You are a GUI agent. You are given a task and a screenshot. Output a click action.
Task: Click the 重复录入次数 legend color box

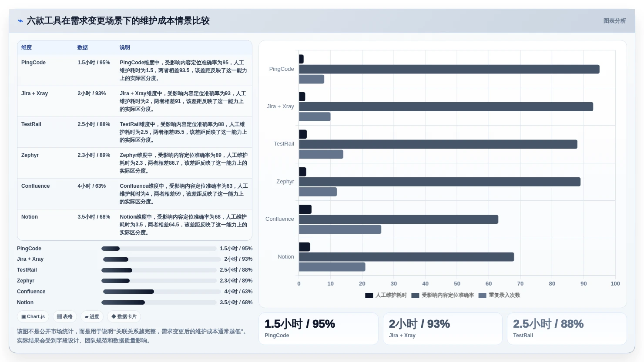coord(482,296)
